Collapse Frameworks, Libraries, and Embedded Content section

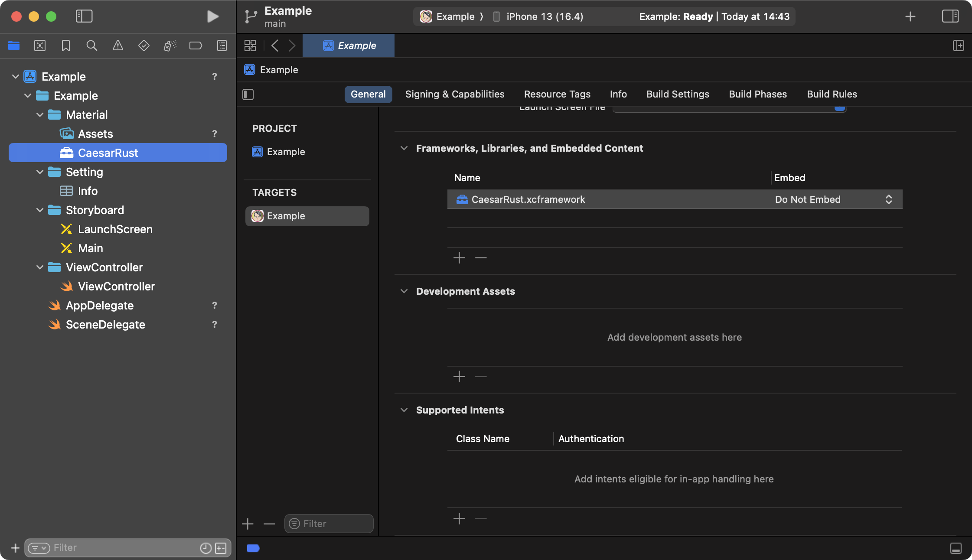[404, 148]
